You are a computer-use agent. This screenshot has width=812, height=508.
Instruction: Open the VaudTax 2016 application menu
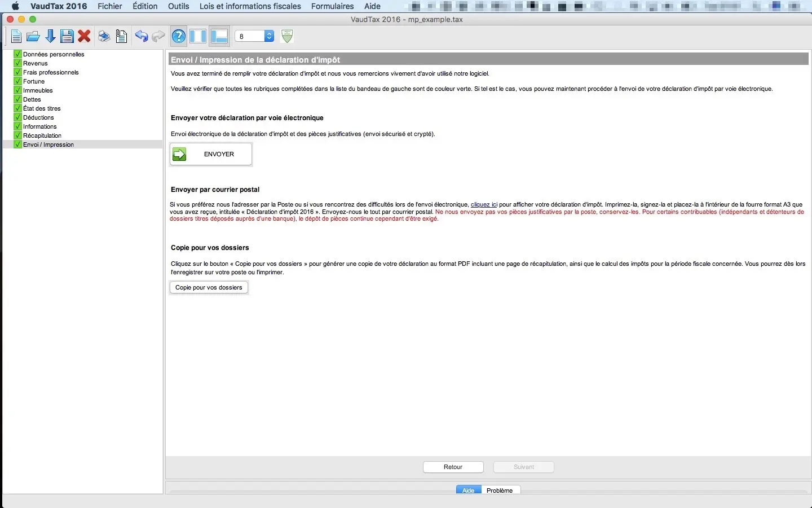coord(59,6)
